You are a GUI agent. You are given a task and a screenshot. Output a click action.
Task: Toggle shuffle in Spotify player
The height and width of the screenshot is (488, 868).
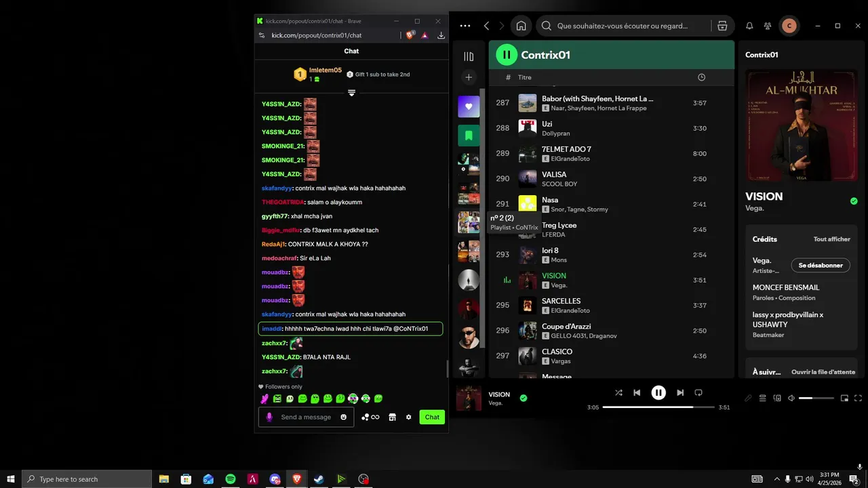click(618, 392)
